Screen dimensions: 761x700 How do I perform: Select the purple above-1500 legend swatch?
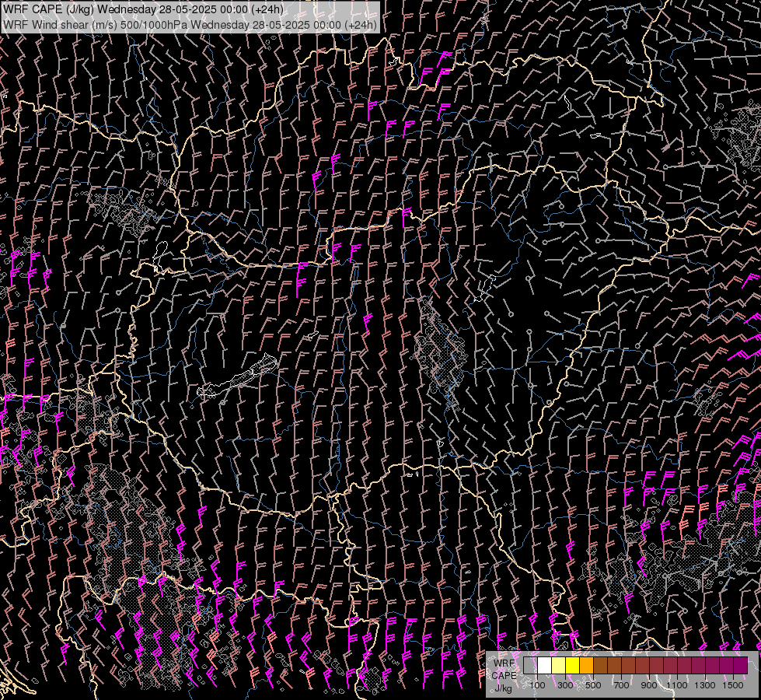(x=741, y=665)
